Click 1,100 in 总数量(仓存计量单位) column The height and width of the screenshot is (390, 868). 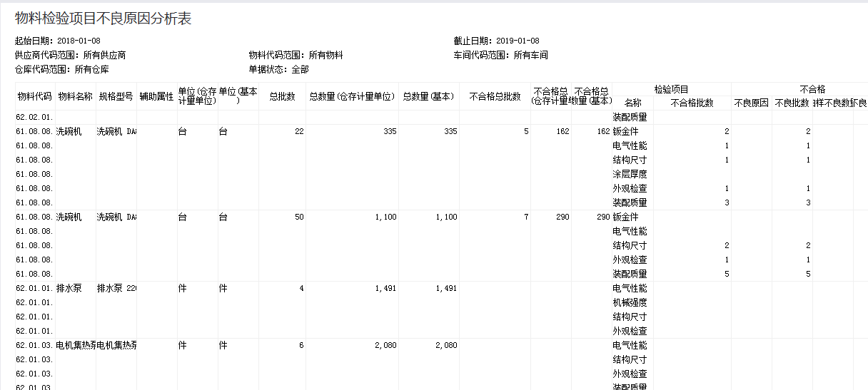[x=352, y=217]
